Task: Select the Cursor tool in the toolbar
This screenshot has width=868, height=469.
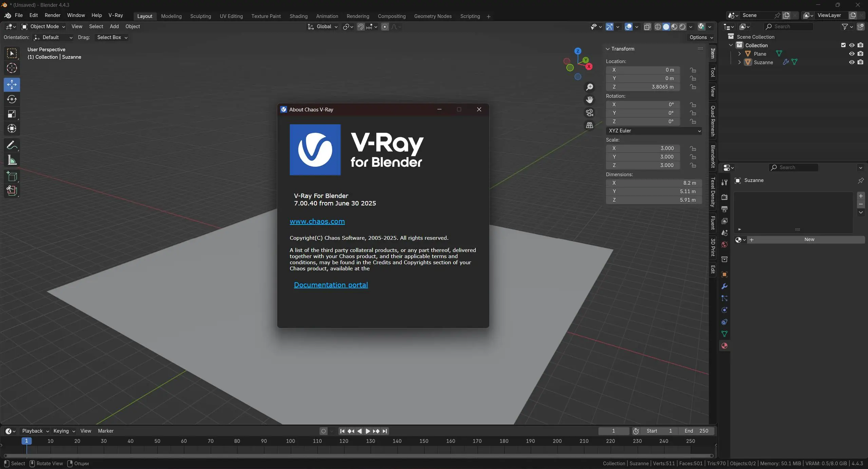Action: click(x=12, y=68)
